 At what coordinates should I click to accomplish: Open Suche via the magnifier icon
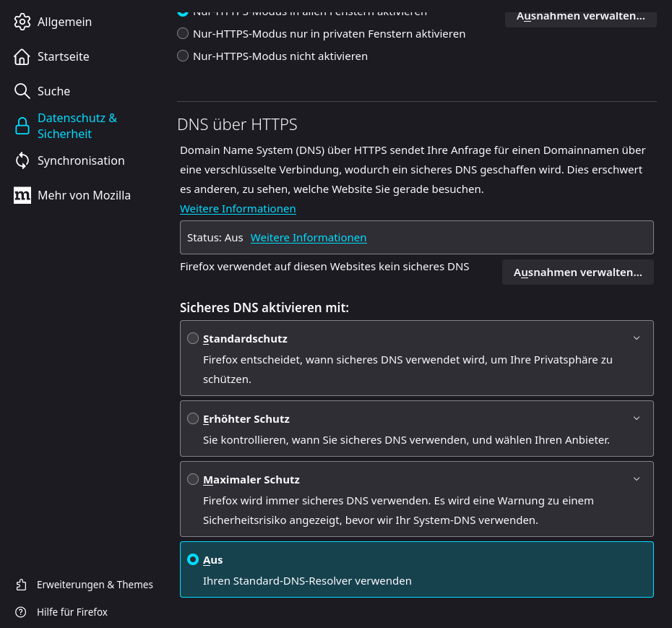22,91
